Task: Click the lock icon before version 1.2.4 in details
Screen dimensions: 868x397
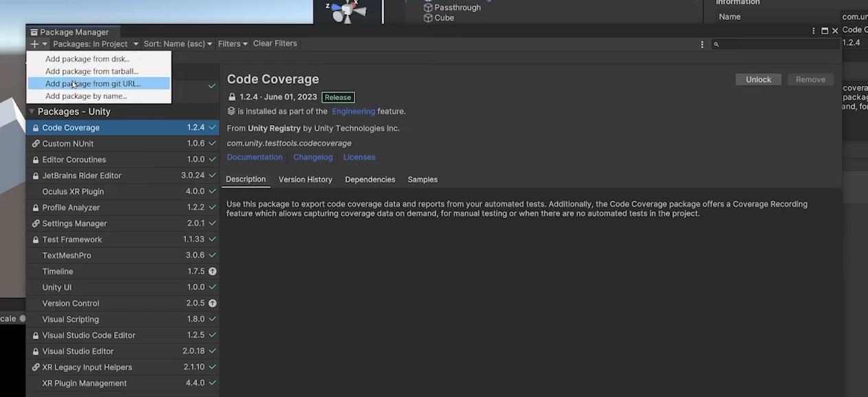Action: click(232, 98)
